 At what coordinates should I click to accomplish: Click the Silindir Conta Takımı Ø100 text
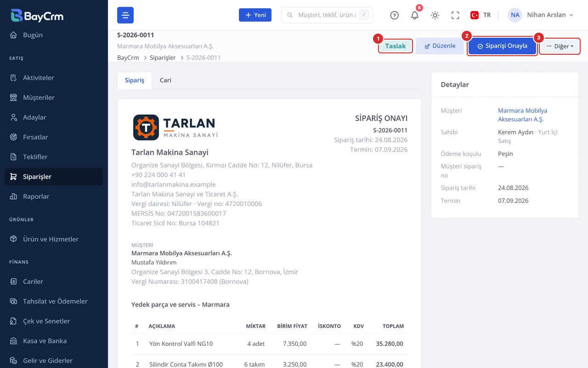tap(186, 364)
